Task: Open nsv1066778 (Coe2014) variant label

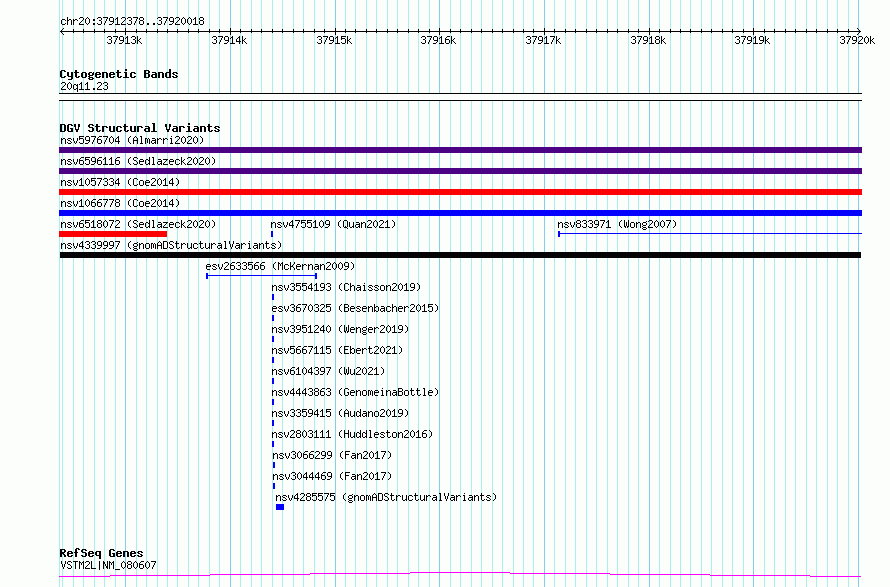Action: coord(120,203)
